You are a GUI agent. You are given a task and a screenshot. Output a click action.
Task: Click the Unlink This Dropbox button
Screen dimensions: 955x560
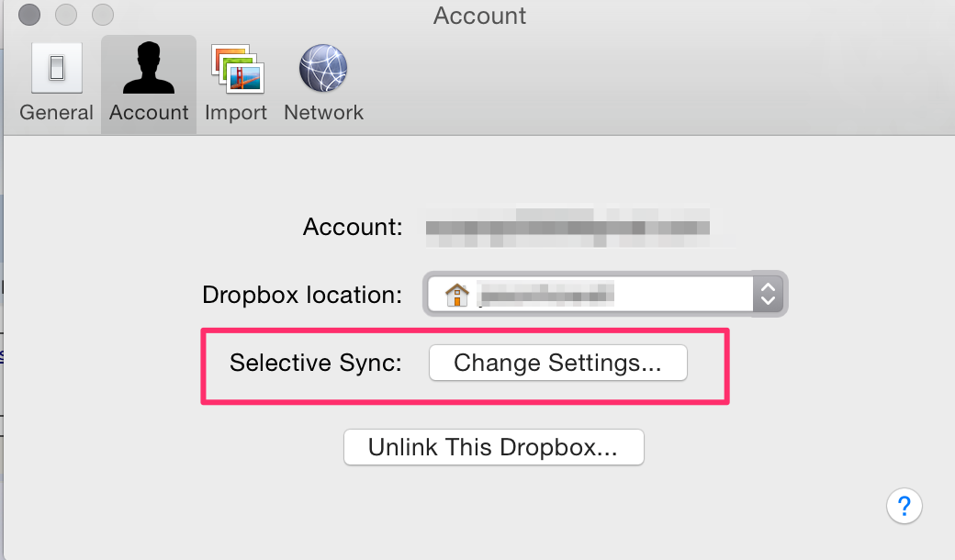coord(493,447)
